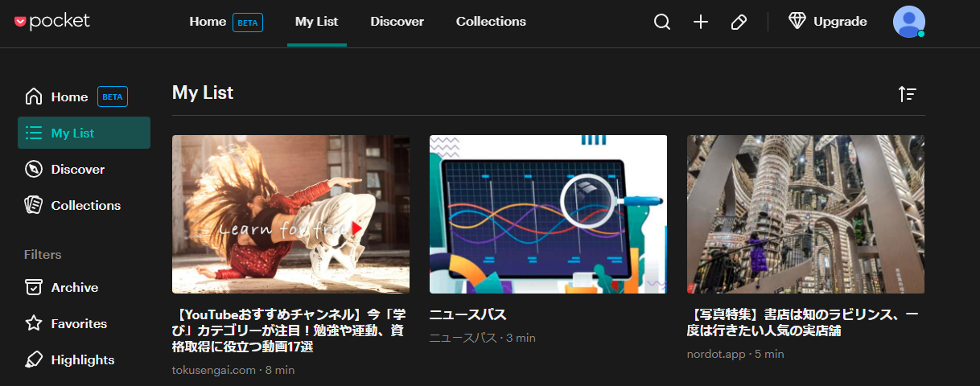Click the BETA badge in sidebar

pyautogui.click(x=113, y=96)
